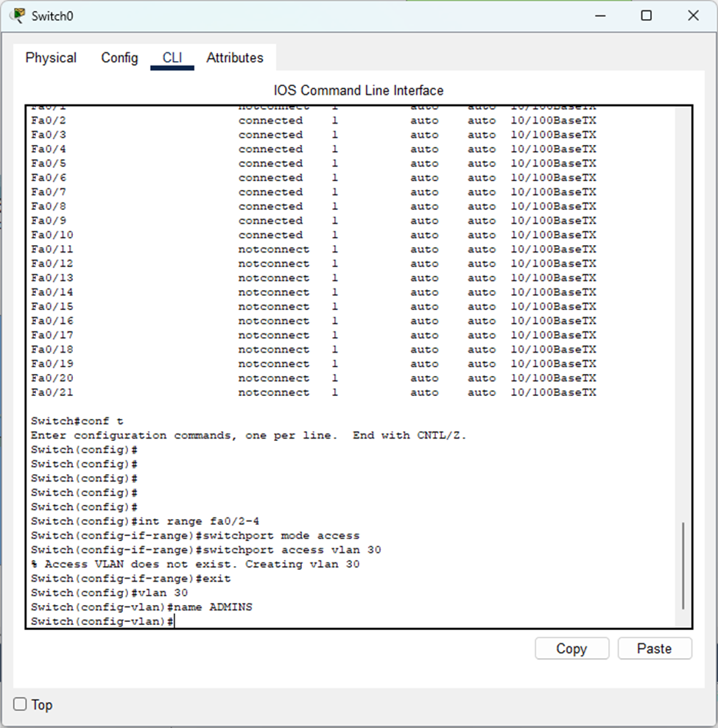718x728 pixels.
Task: Close the Switch0 window
Action: click(692, 15)
